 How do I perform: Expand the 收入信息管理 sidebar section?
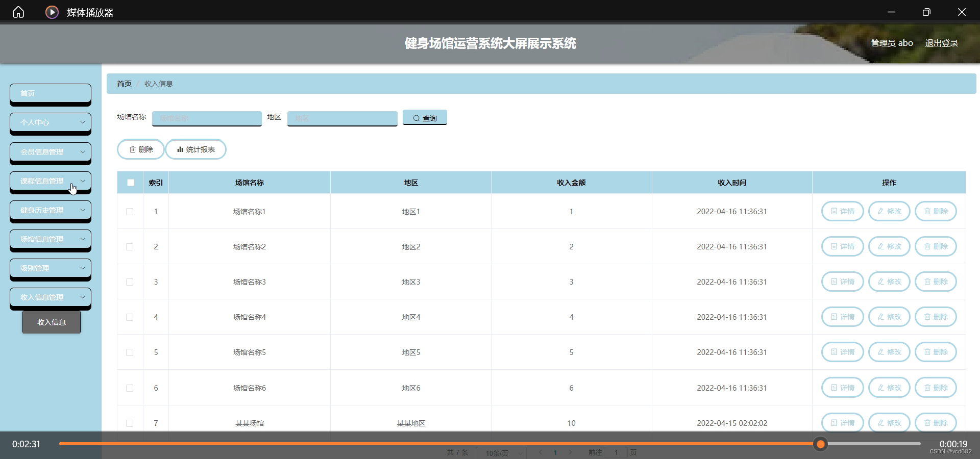(50, 297)
